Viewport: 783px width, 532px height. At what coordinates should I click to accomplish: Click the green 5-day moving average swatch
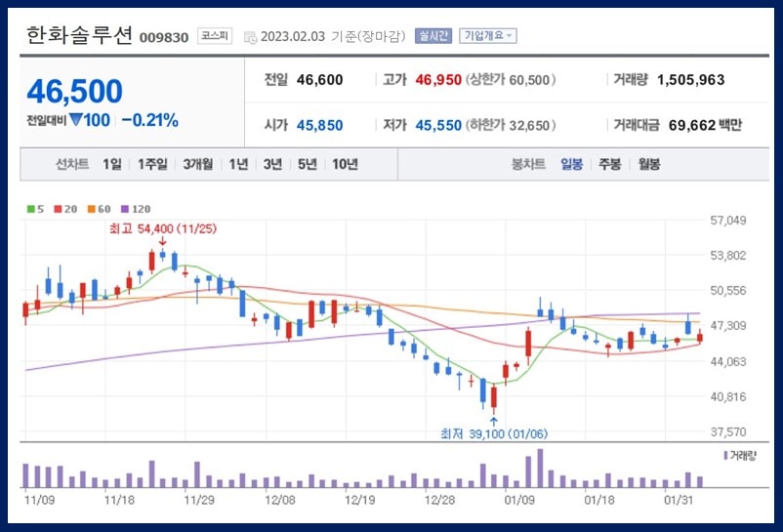[31, 209]
